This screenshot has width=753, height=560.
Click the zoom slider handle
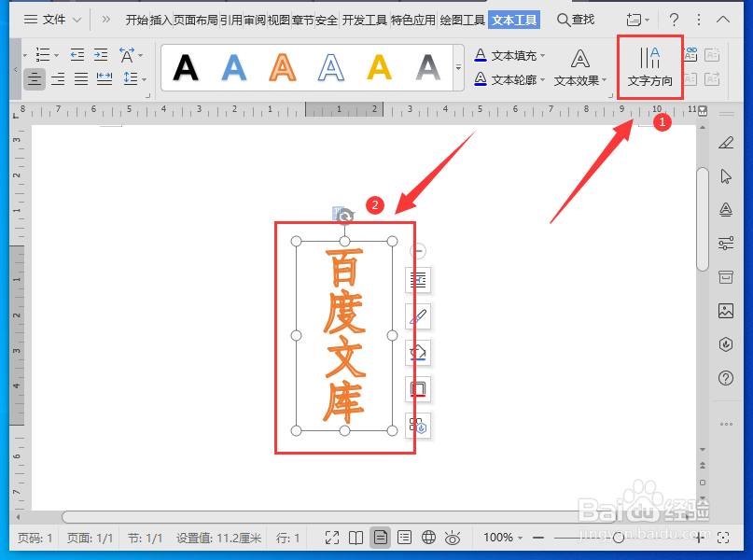click(619, 538)
